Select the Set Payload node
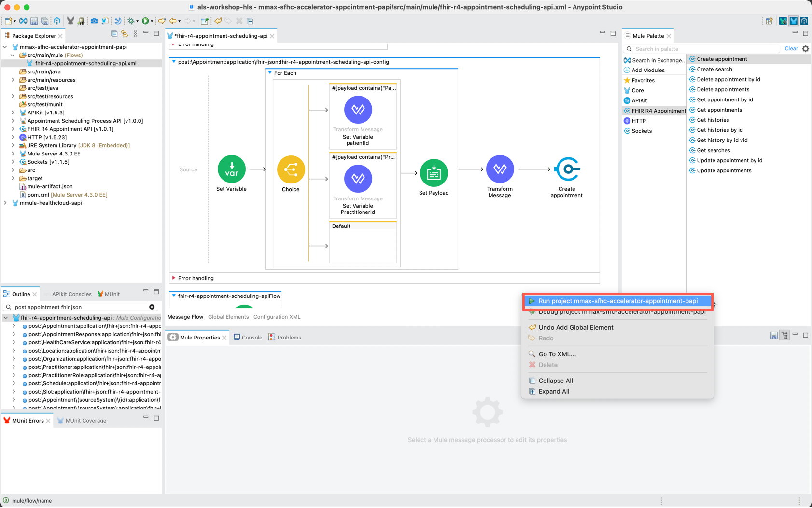This screenshot has width=812, height=508. (x=434, y=173)
